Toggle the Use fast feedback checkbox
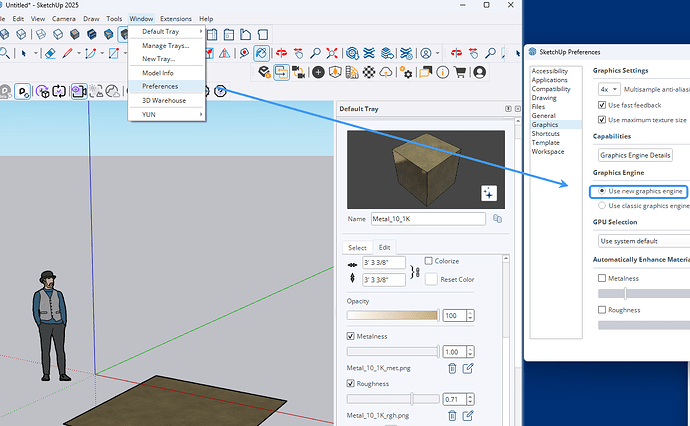The width and height of the screenshot is (690, 426). point(602,104)
